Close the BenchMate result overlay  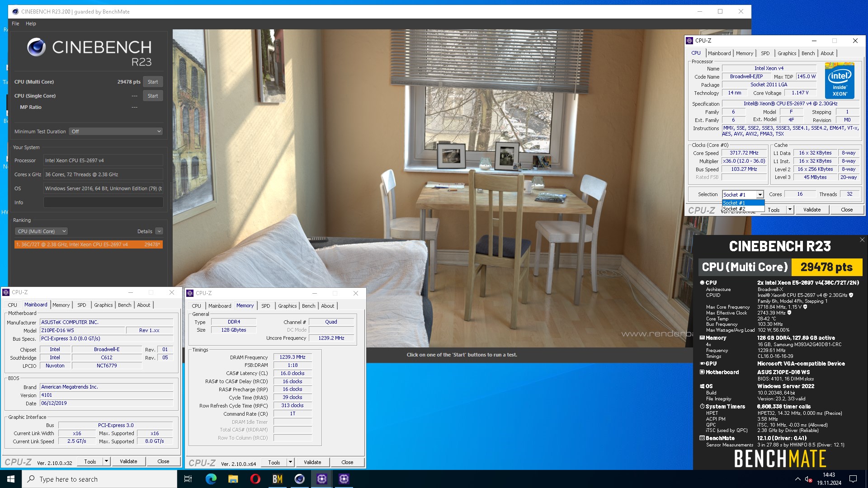[862, 240]
